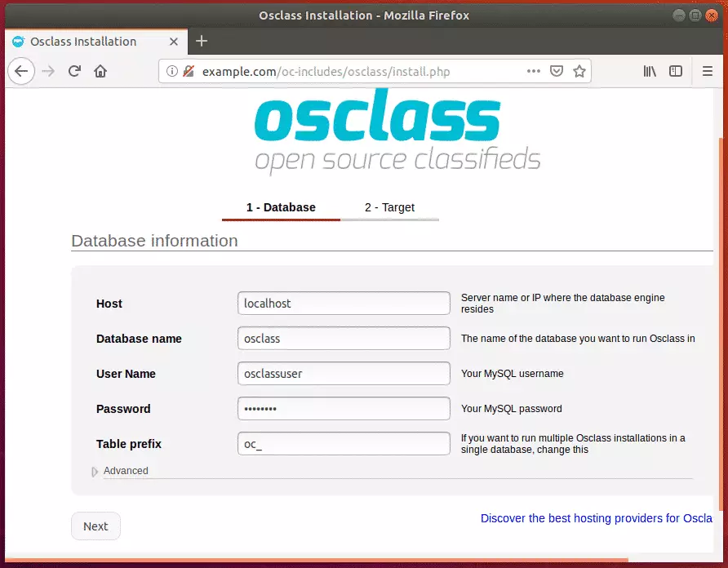Close the Osclass Installation tab

click(x=174, y=42)
